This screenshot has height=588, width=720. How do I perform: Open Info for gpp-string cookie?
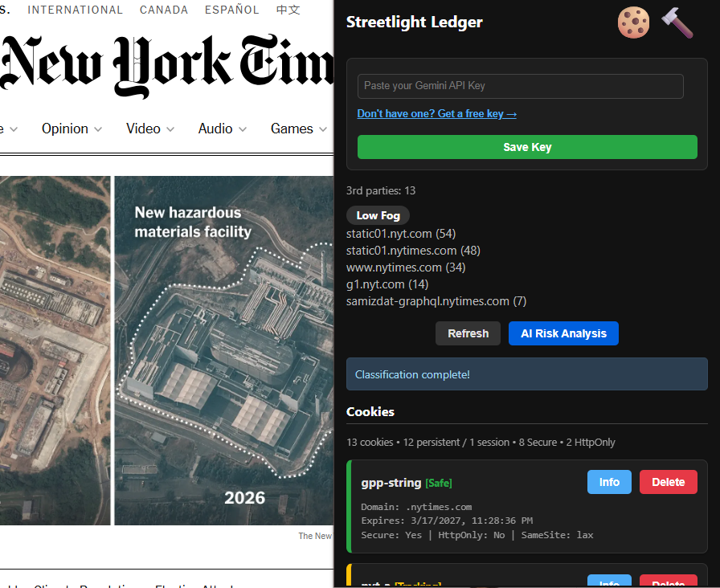pyautogui.click(x=609, y=482)
